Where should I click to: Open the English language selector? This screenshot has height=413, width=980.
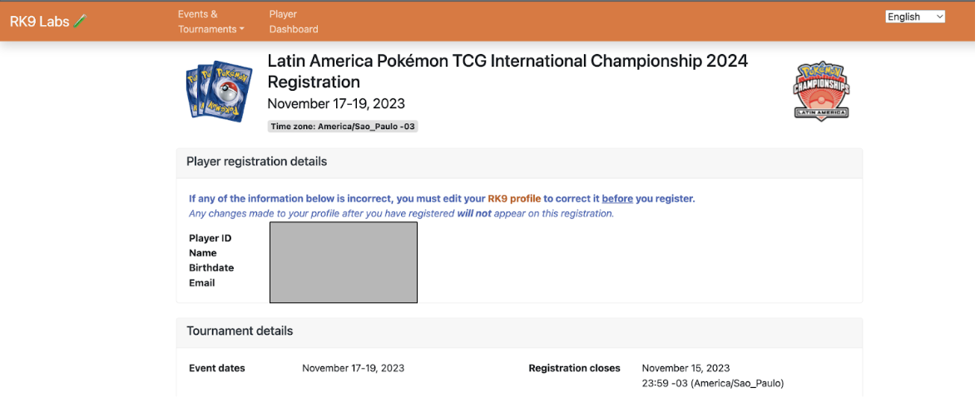click(915, 17)
